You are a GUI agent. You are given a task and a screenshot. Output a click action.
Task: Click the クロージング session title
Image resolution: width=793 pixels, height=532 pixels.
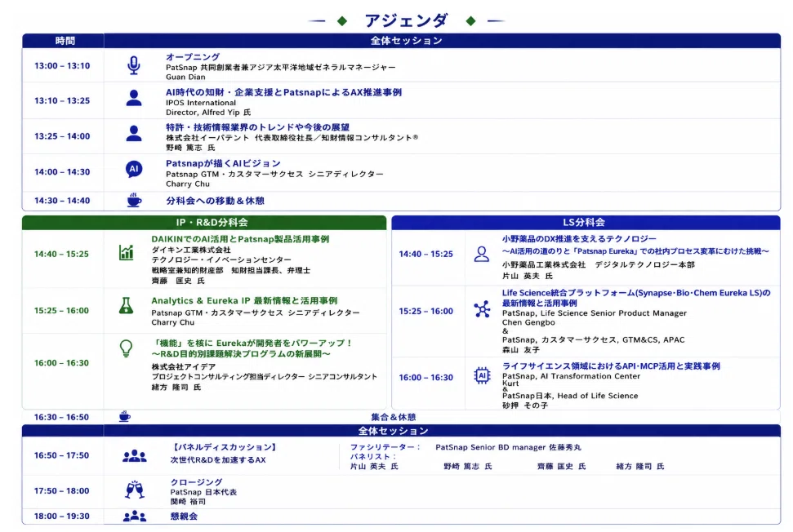(x=196, y=482)
